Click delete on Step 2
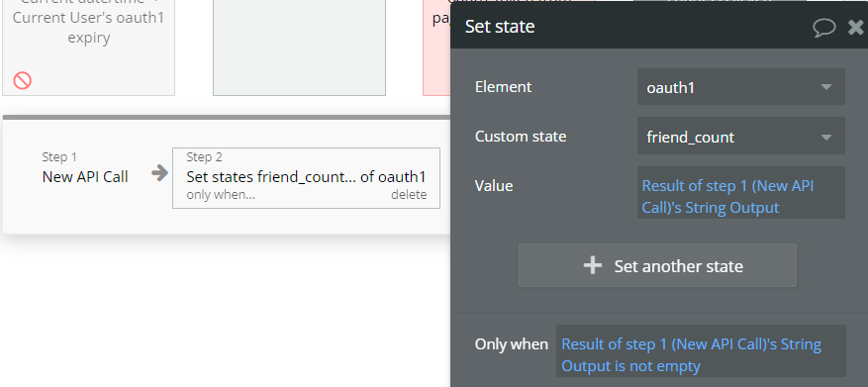Screen dimensions: 868x387 (x=409, y=195)
